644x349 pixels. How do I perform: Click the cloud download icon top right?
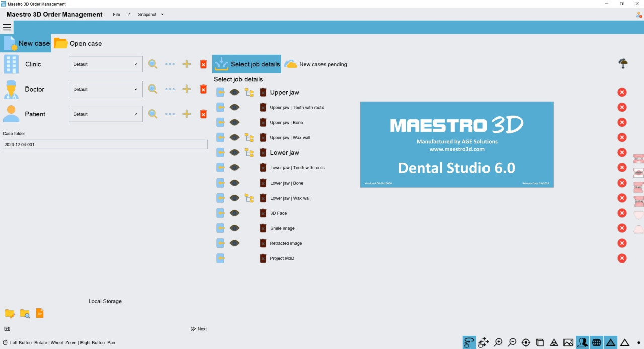[623, 64]
